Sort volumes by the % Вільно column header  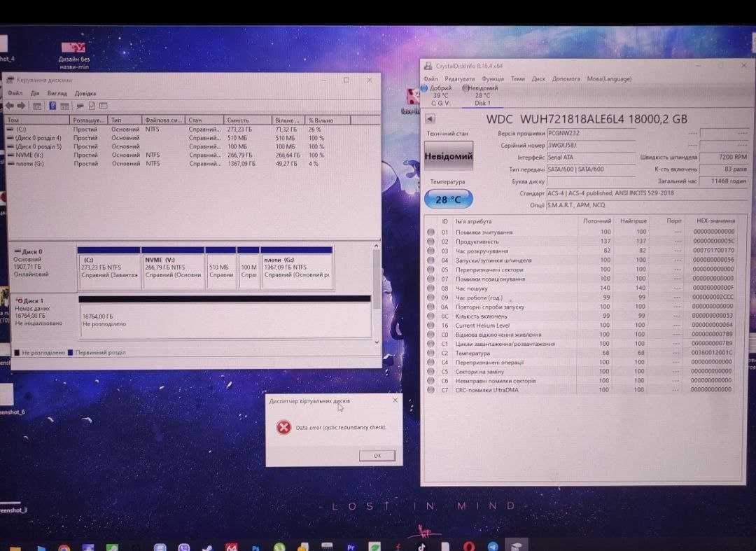point(328,120)
